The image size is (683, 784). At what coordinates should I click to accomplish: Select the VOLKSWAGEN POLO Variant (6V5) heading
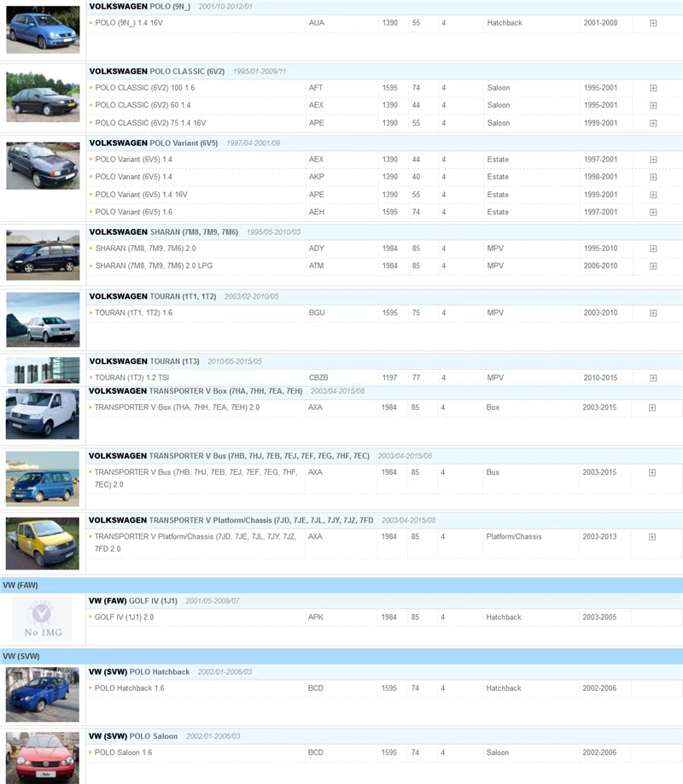tap(154, 143)
